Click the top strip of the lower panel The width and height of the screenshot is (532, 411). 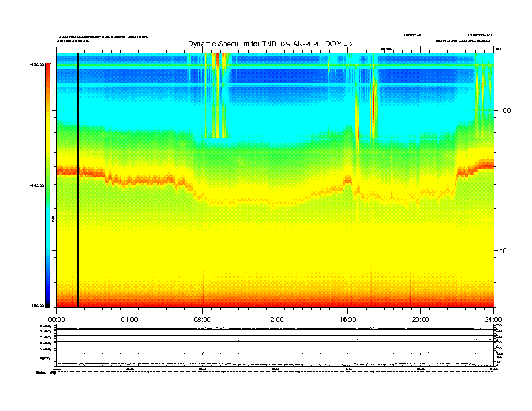point(275,326)
